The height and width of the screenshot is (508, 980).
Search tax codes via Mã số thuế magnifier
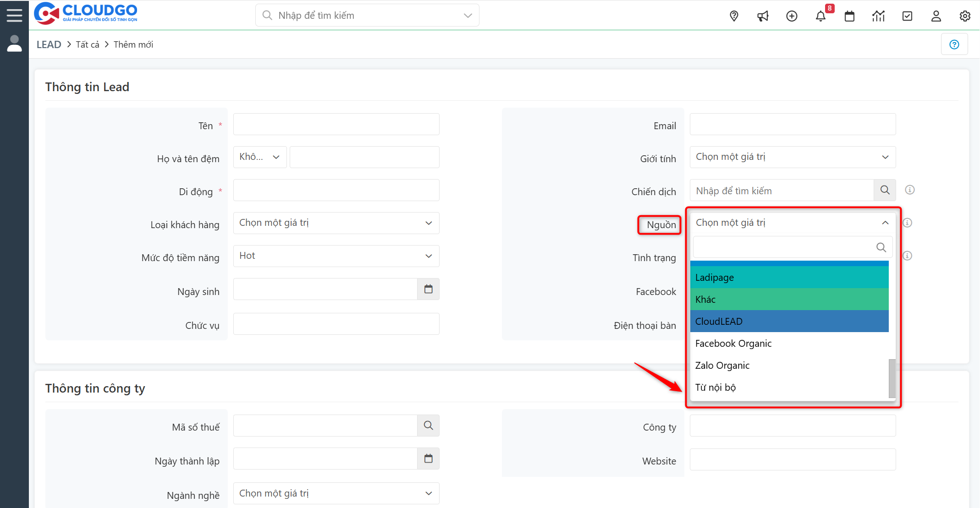click(x=428, y=425)
